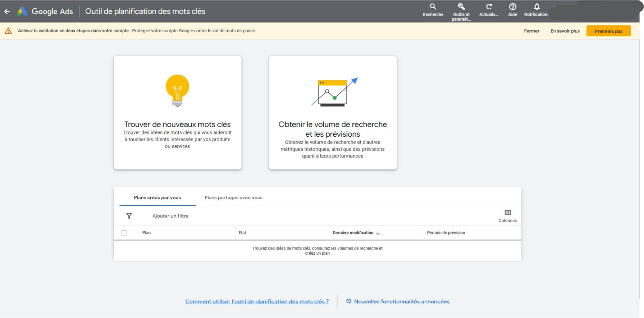Click the warning triangle in the banner
The height and width of the screenshot is (318, 644).
click(9, 31)
